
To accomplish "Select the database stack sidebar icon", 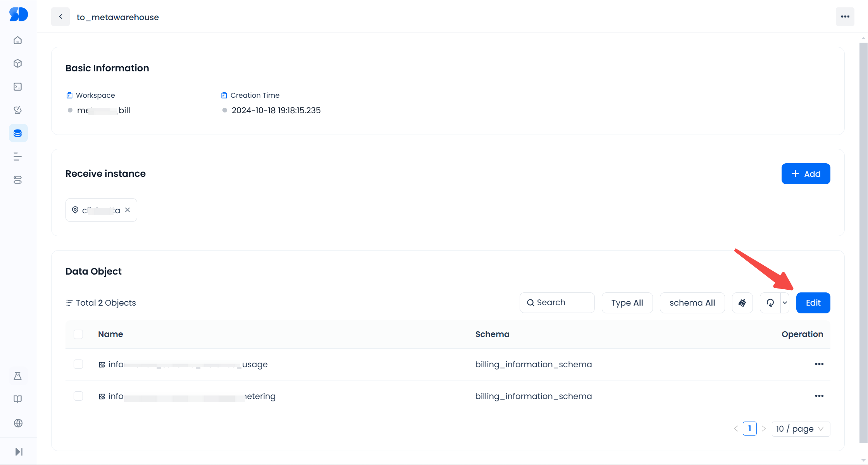I will point(18,133).
